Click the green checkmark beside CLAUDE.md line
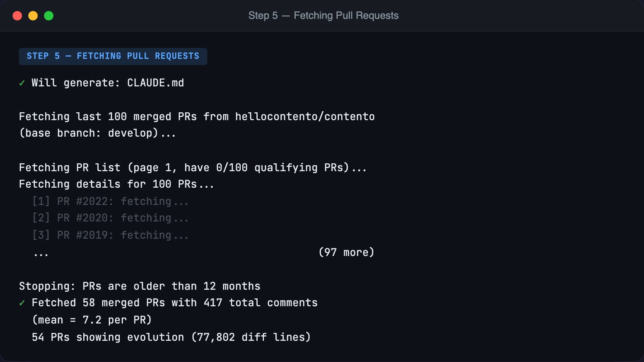Screen dimensions: 644x362 click(x=22, y=82)
